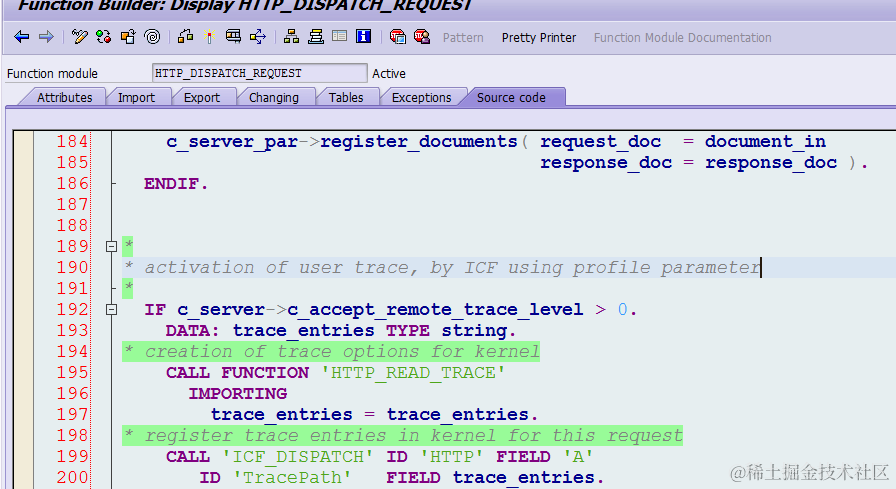Click 'register trace entries in kernel' comment
Image resolution: width=896 pixels, height=489 pixels.
tap(403, 435)
